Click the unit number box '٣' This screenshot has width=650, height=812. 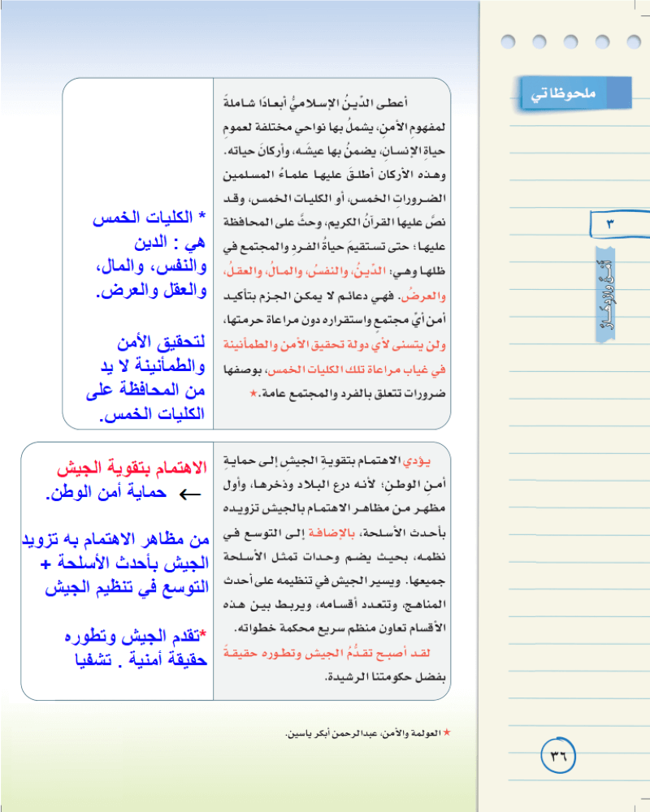619,224
